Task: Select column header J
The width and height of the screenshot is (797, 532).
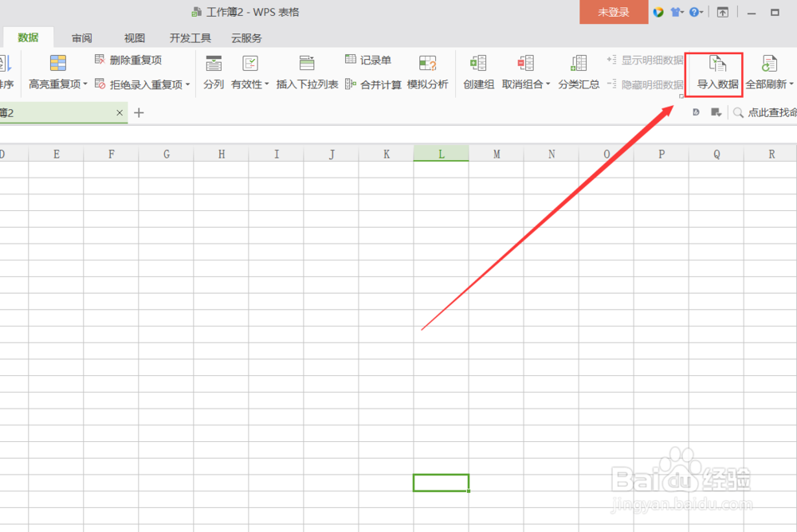Action: coord(331,154)
